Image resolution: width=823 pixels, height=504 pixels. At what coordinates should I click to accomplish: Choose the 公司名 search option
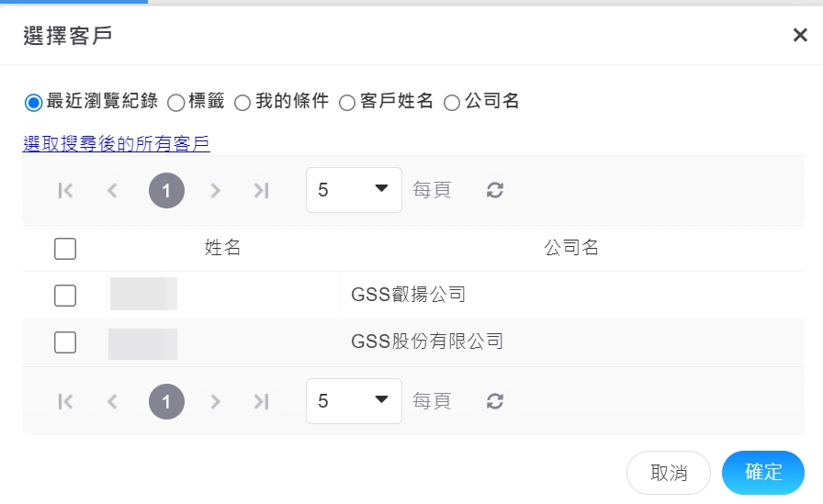[x=452, y=103]
